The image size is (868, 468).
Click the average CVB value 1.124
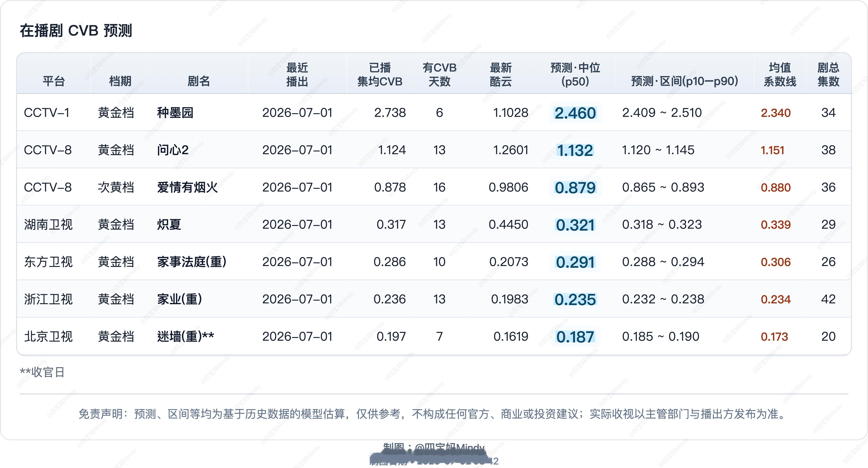coord(392,150)
